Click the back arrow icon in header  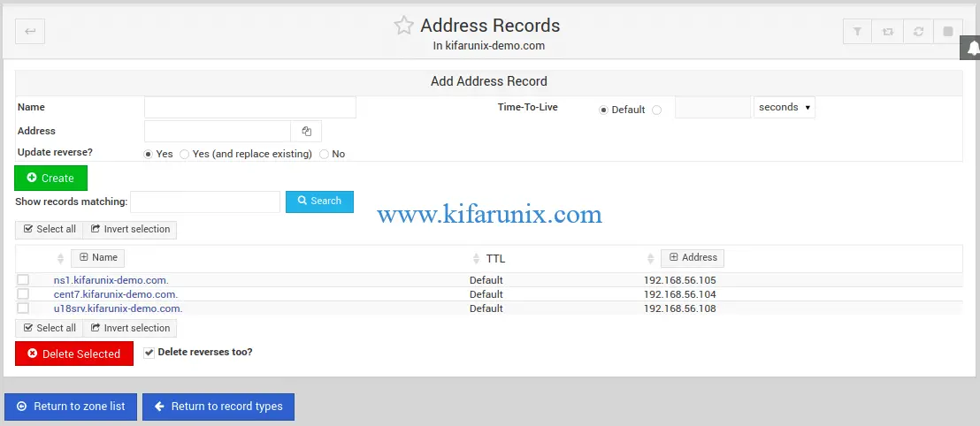point(30,32)
